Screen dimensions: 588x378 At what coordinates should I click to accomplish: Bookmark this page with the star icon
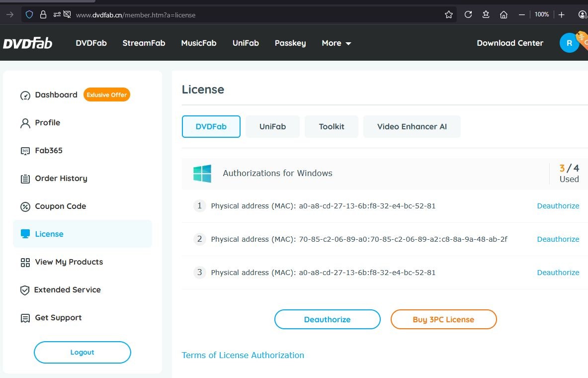click(448, 14)
